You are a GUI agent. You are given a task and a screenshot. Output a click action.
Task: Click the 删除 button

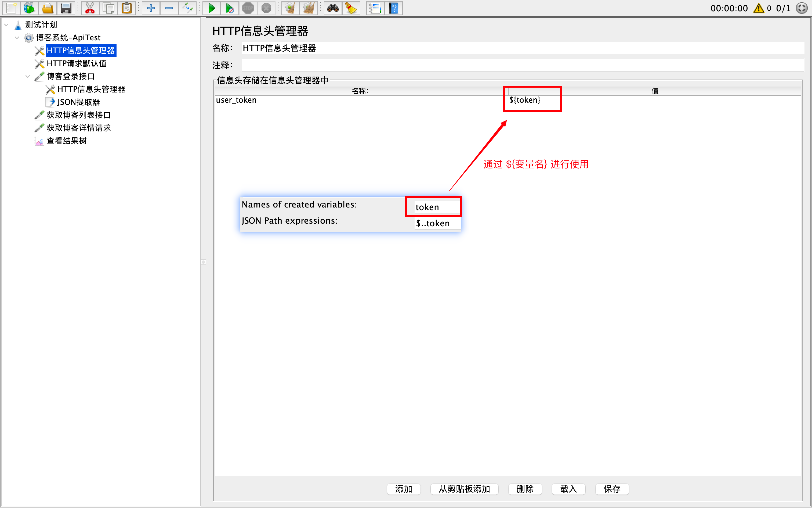[x=525, y=489]
